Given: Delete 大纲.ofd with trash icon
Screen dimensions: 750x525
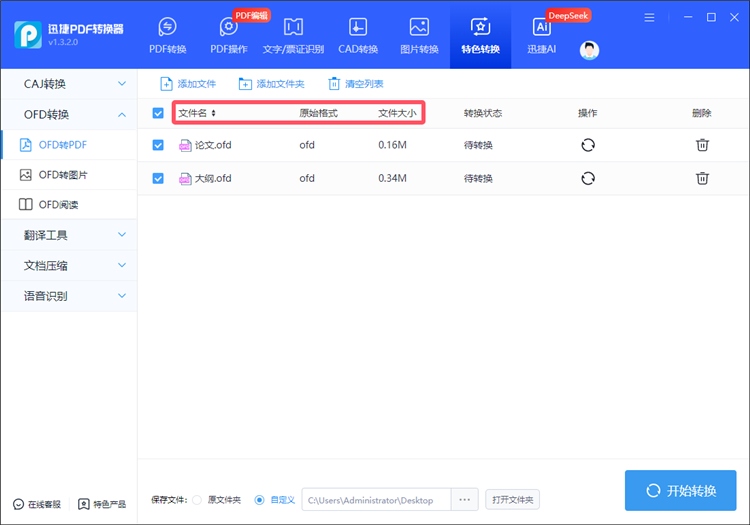Looking at the screenshot, I should tap(702, 178).
